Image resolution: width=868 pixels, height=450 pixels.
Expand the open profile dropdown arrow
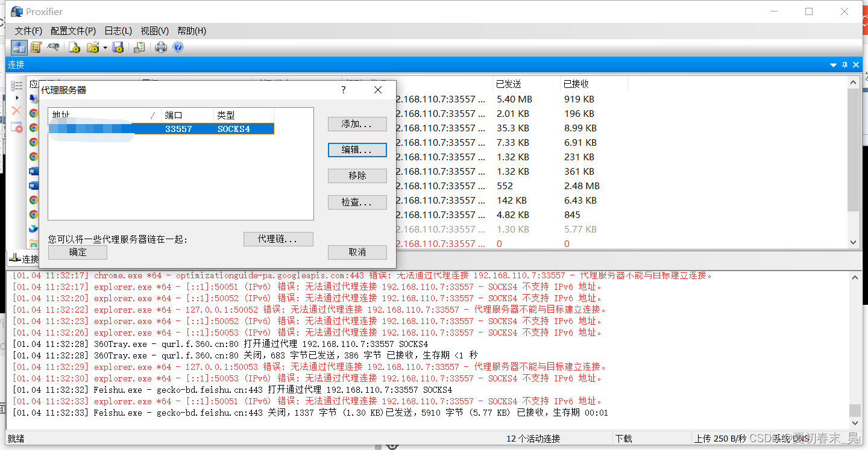105,48
